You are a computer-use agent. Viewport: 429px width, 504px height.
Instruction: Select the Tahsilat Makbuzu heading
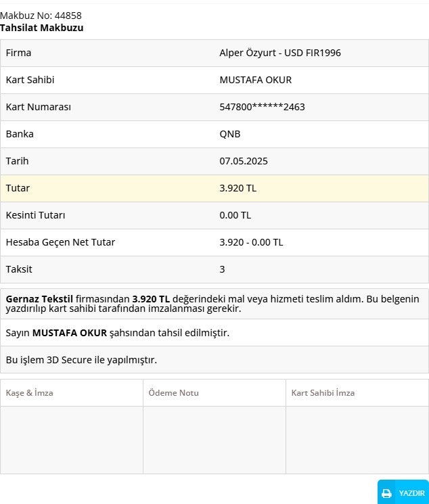42,28
